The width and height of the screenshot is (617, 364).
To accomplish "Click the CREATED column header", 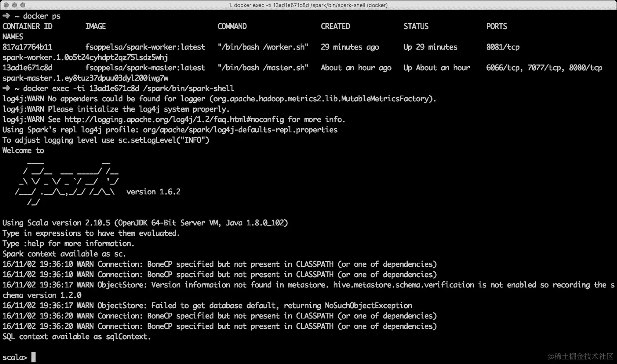I will coord(335,26).
